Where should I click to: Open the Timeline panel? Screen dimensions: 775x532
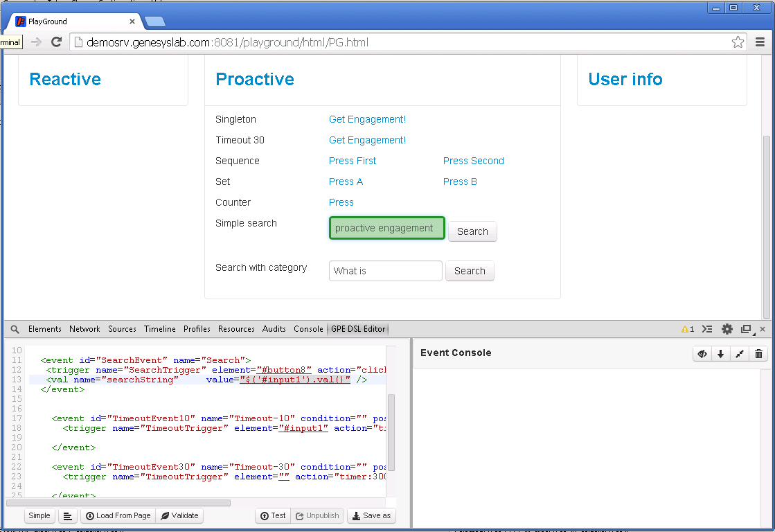point(160,329)
